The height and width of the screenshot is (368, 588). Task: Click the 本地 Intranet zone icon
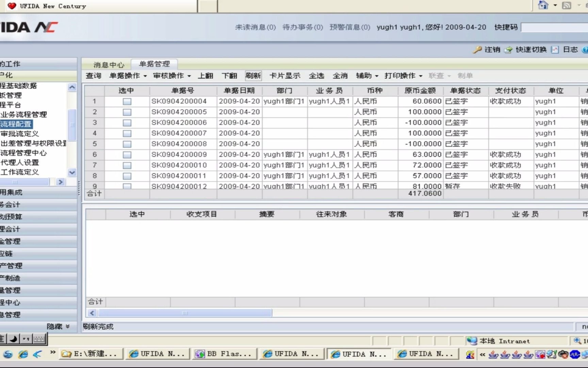tap(472, 341)
